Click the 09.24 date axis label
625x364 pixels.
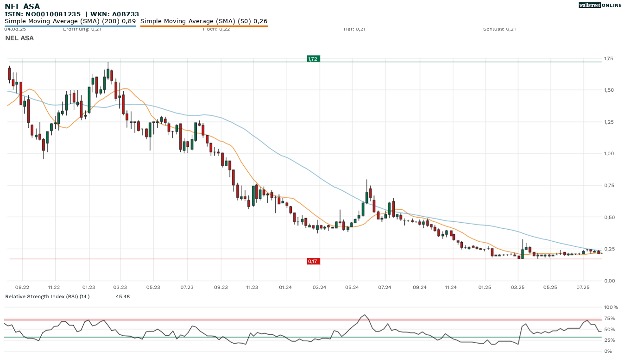(x=419, y=288)
